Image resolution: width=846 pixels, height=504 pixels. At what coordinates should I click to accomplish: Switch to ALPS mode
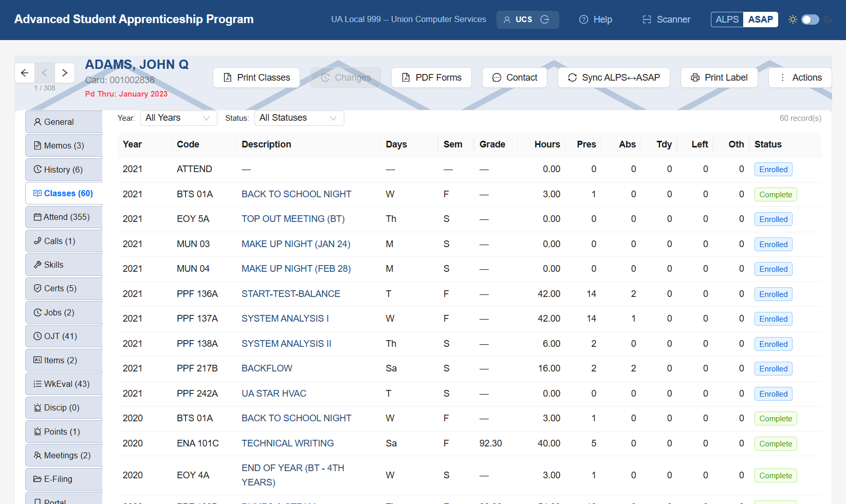point(727,20)
